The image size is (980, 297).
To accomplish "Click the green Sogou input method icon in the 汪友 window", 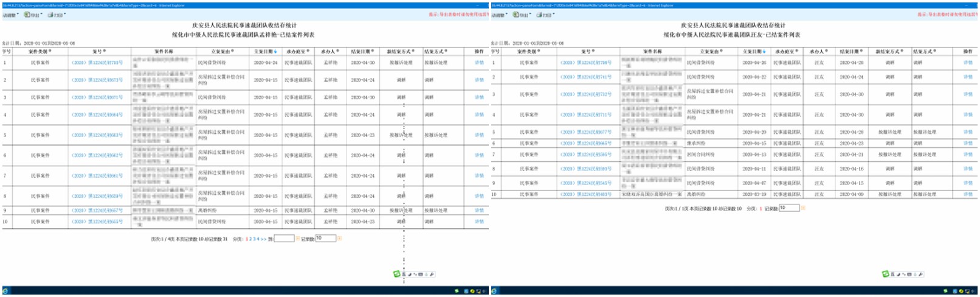I will click(x=886, y=274).
